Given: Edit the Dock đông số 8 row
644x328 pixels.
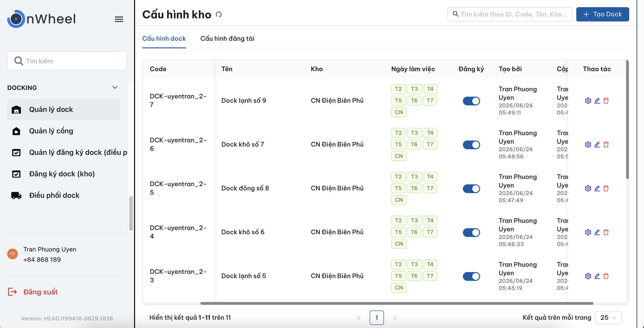Looking at the screenshot, I should point(597,188).
